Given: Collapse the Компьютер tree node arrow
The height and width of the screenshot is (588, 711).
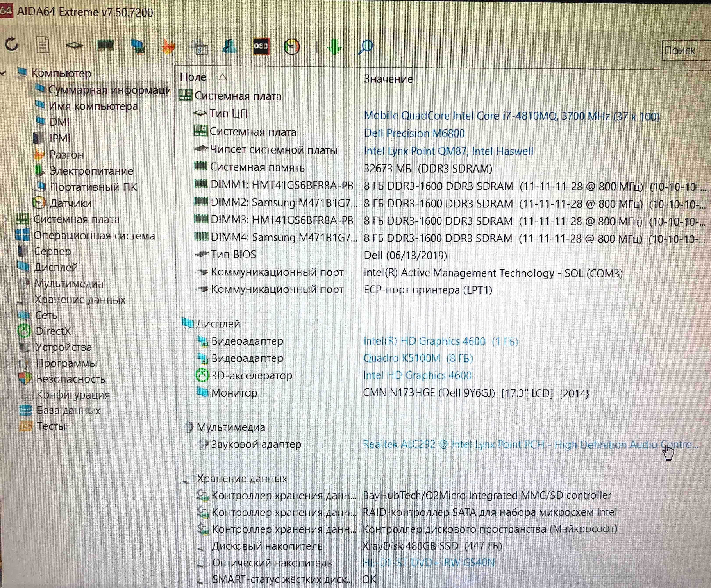Looking at the screenshot, I should point(3,73).
